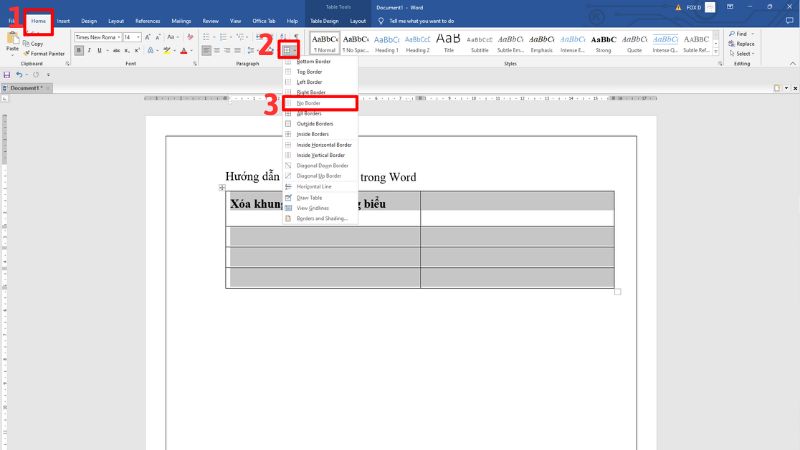Viewport: 800px width, 450px height.
Task: Click the Replace tool in Editing group
Action: (744, 44)
